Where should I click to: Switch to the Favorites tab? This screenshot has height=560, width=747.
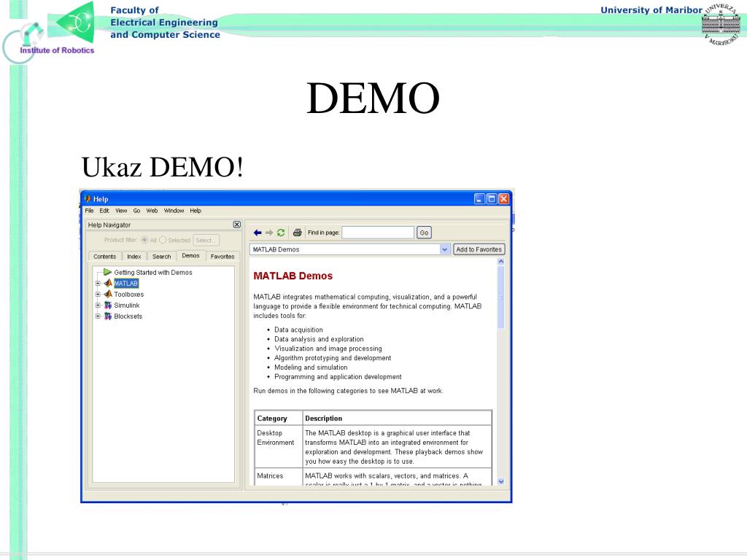[x=222, y=256]
